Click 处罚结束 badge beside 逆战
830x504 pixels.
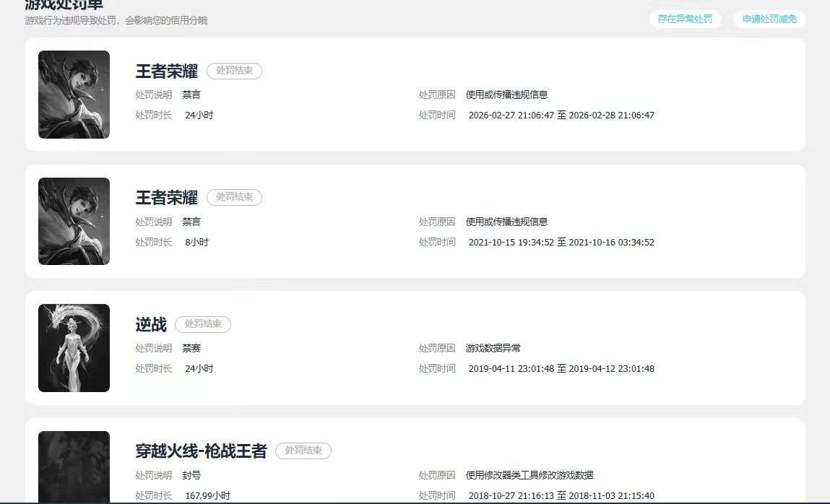203,324
